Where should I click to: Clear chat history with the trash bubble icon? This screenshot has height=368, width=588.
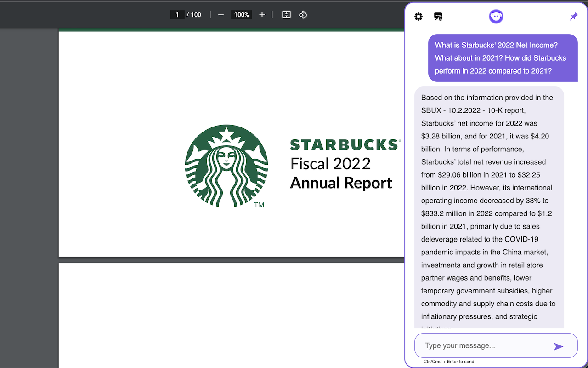pos(438,17)
